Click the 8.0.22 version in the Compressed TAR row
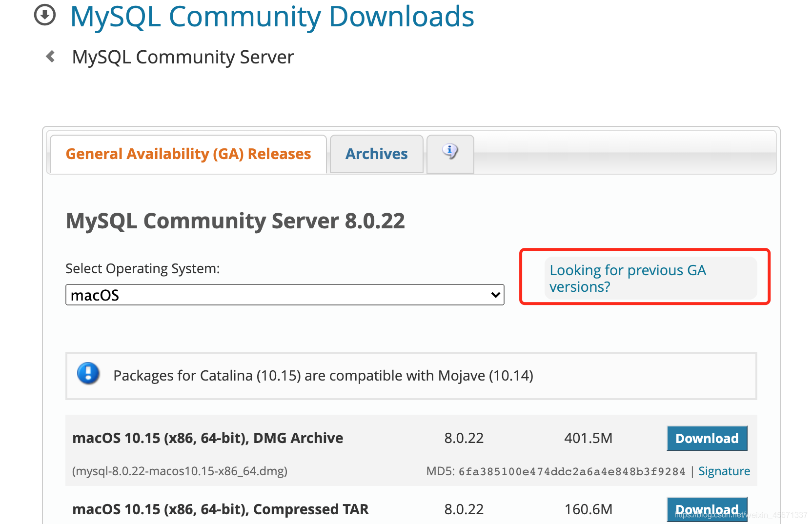Image resolution: width=812 pixels, height=524 pixels. (464, 509)
